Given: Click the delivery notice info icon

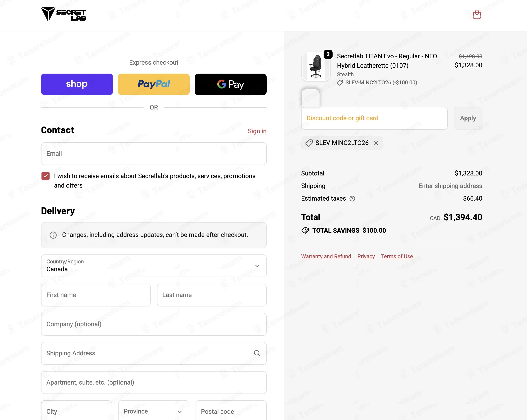Looking at the screenshot, I should click(53, 235).
